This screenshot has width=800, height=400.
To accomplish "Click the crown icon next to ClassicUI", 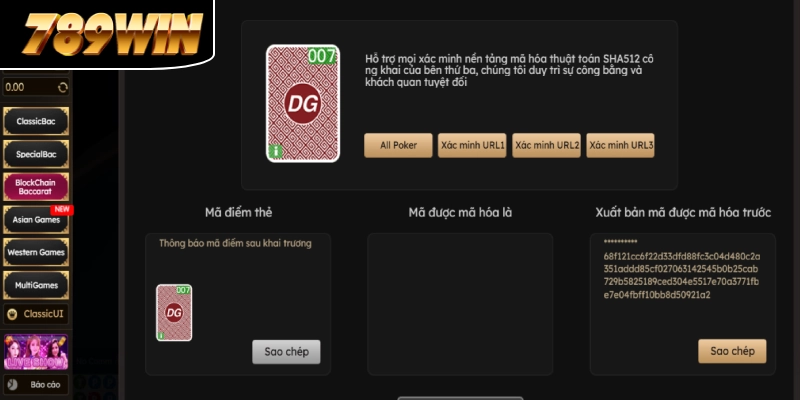I will point(13,314).
